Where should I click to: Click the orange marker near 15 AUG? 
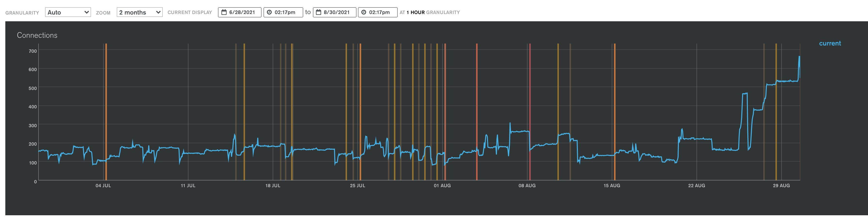tap(615, 112)
